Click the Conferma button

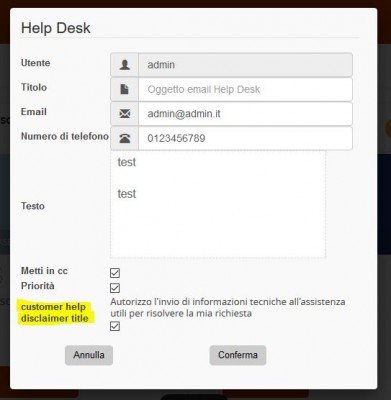tap(238, 355)
